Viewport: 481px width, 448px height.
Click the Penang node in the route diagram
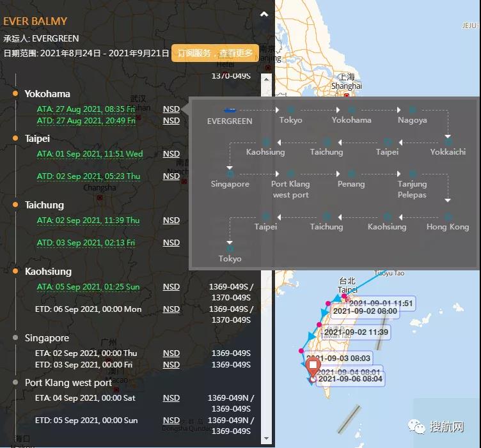tap(351, 174)
